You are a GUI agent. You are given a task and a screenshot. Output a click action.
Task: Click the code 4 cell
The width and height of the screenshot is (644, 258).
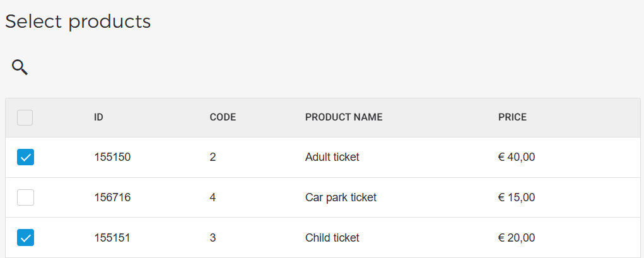point(213,197)
